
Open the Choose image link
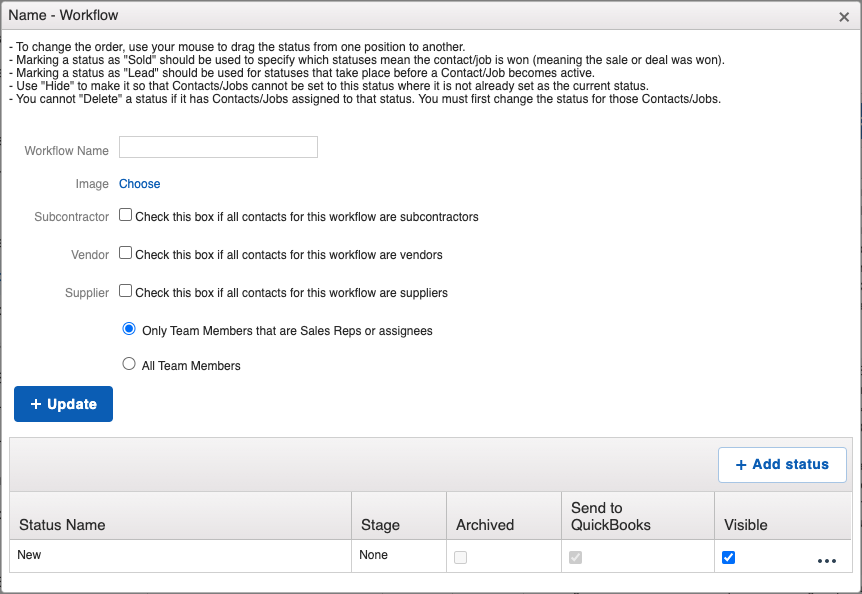(x=140, y=184)
